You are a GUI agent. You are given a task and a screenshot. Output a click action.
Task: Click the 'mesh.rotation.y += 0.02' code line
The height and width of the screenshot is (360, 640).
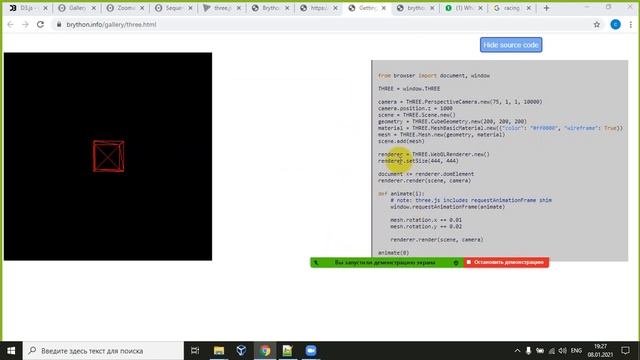426,227
